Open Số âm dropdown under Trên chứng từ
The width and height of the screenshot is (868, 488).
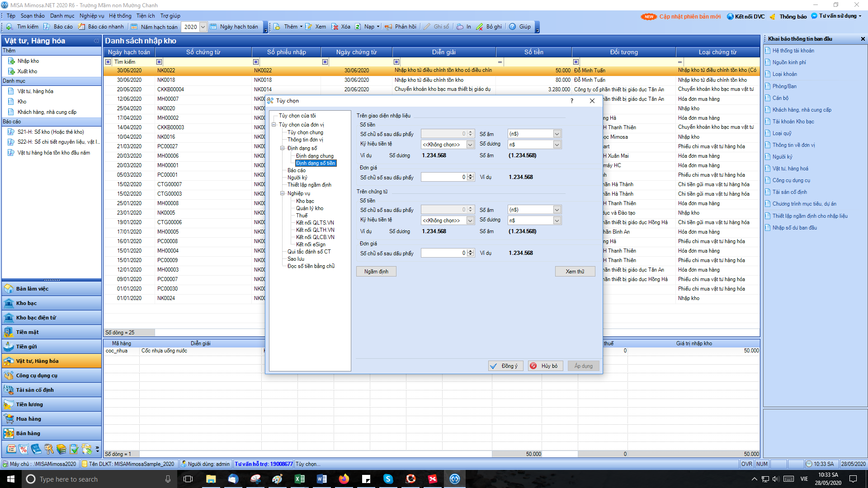[x=557, y=210]
